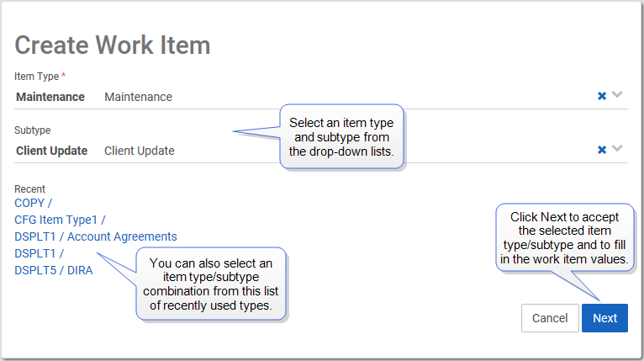Click the Create Work Item heading
Screen dimensions: 644x361
(x=113, y=45)
